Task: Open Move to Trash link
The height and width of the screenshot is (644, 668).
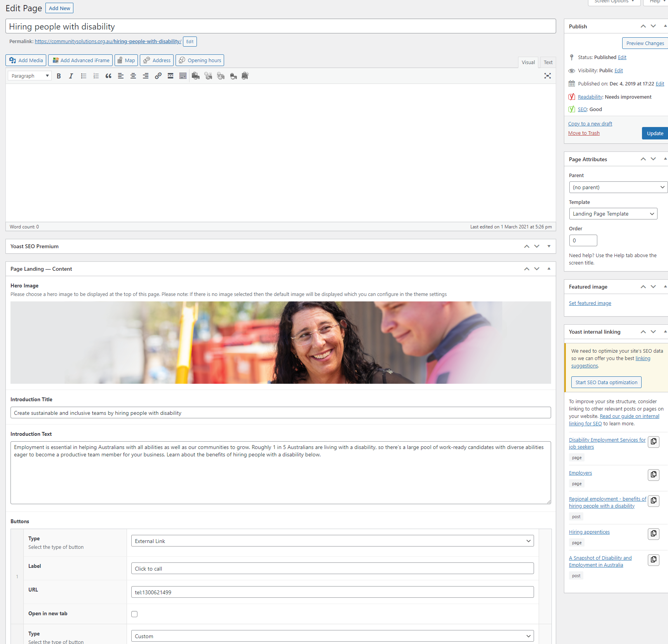Action: [x=584, y=133]
